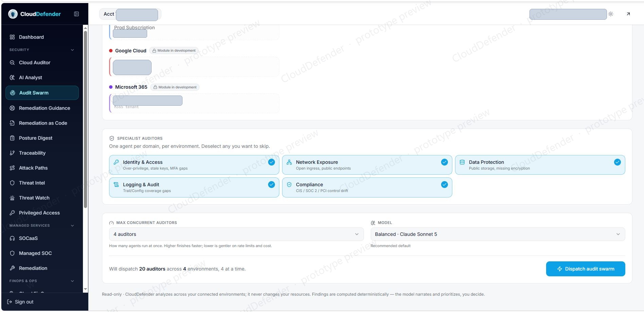Viewport: 644px width, 312px height.
Task: Click the Attack Paths icon
Action: (12, 168)
